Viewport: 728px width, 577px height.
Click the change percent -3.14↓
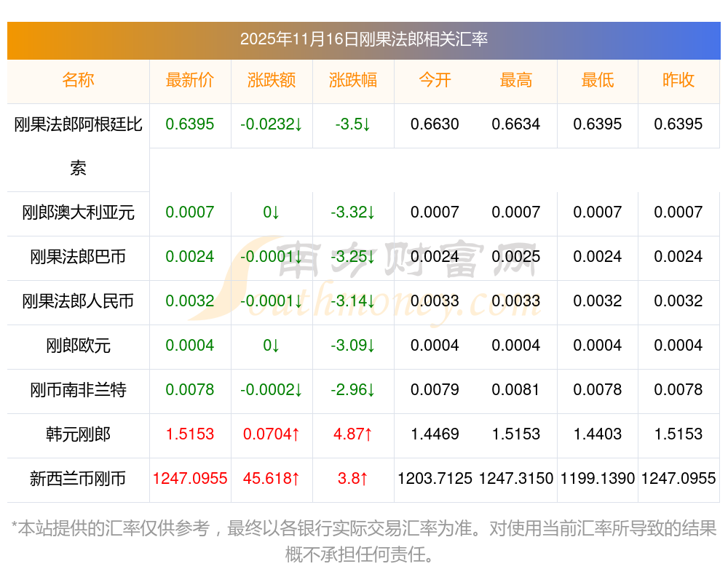point(353,301)
